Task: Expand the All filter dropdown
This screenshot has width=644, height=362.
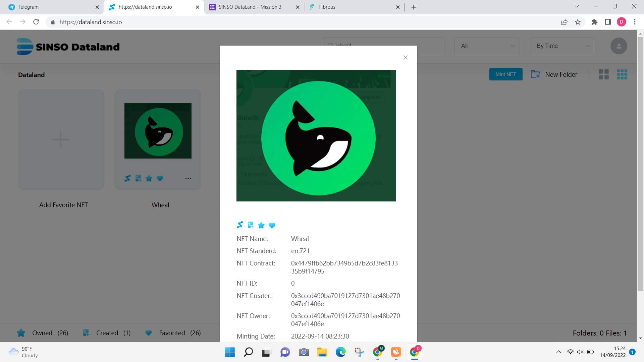Action: click(487, 46)
